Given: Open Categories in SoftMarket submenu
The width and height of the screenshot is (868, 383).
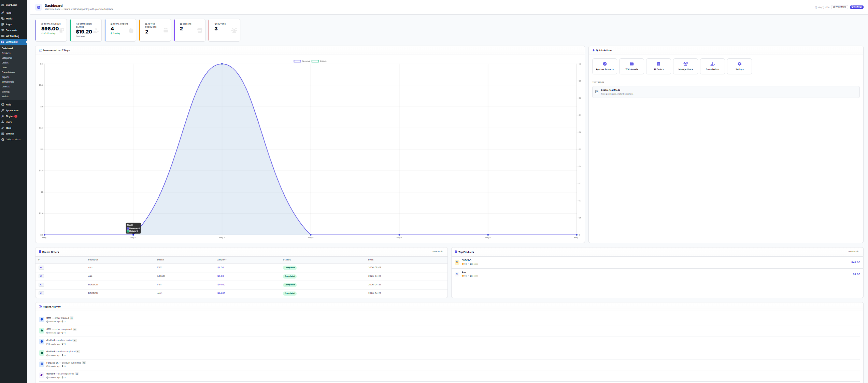Looking at the screenshot, I should (x=7, y=58).
